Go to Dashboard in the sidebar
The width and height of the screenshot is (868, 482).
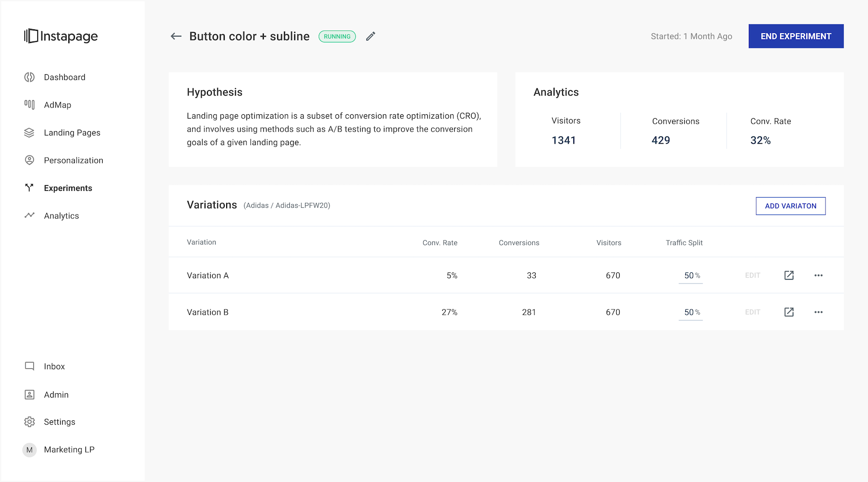pos(64,77)
